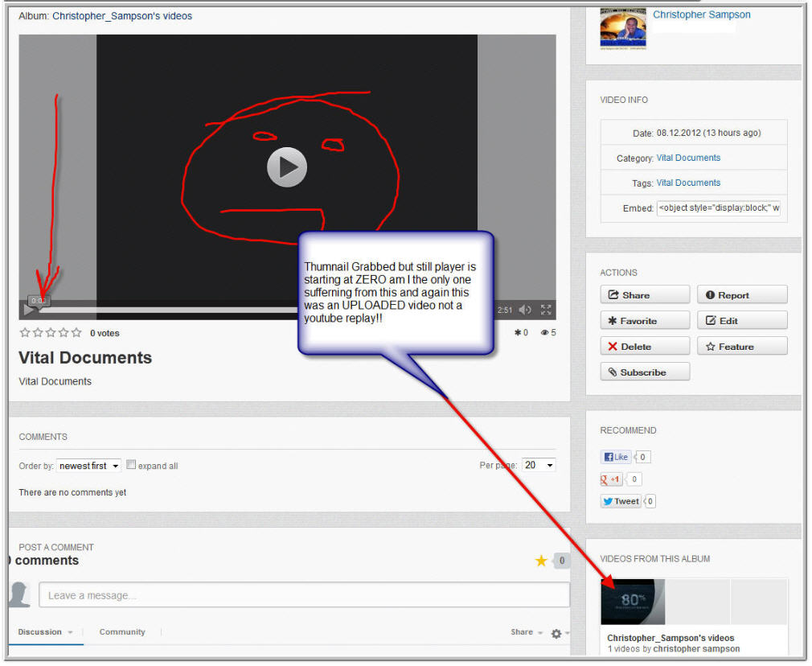Open the Per page dropdown showing 20
This screenshot has height=666, width=812.
pos(538,466)
